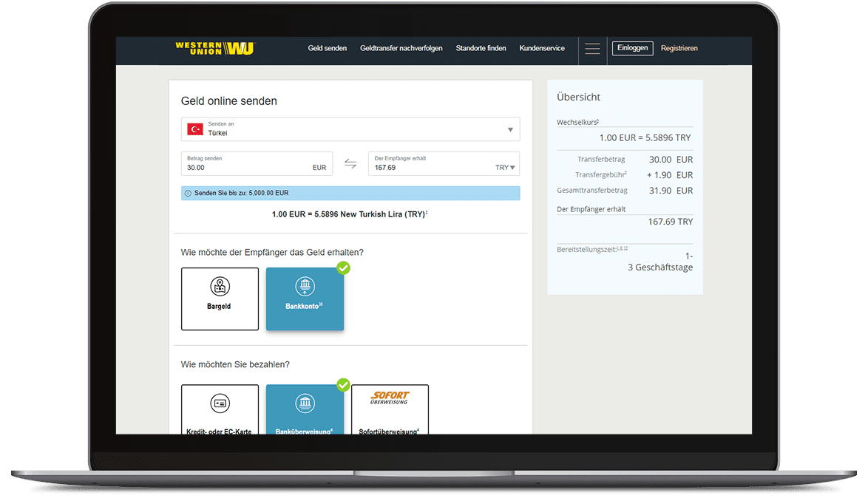Click the Betrag senden amount field
The height and width of the screenshot is (501, 868).
click(248, 167)
